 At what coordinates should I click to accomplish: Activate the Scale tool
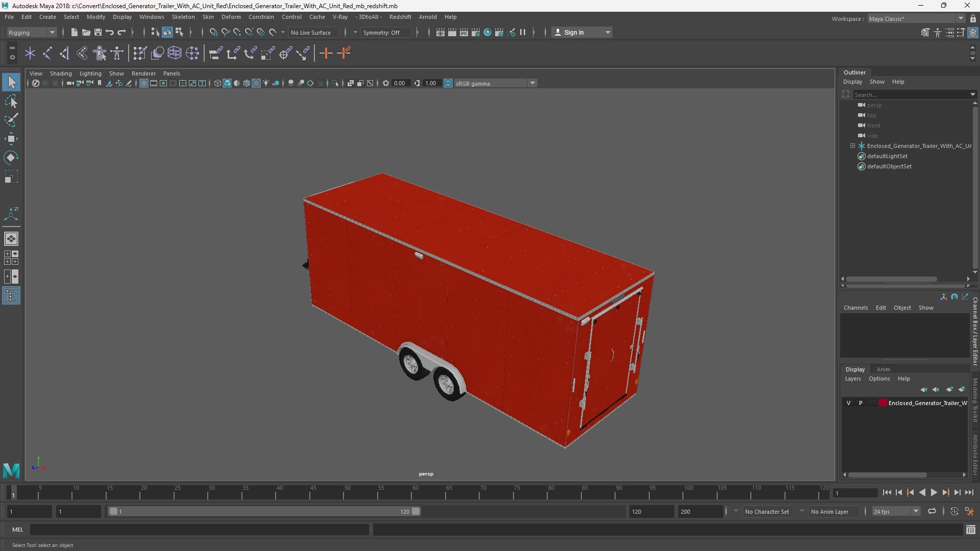point(11,177)
